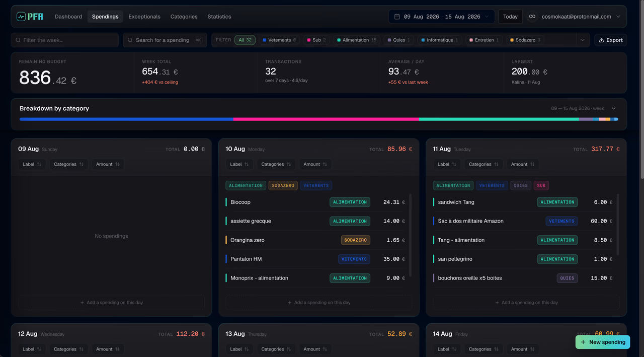The height and width of the screenshot is (357, 644).
Task: Toggle the Alimentation 15 filter chip
Action: pyautogui.click(x=357, y=40)
